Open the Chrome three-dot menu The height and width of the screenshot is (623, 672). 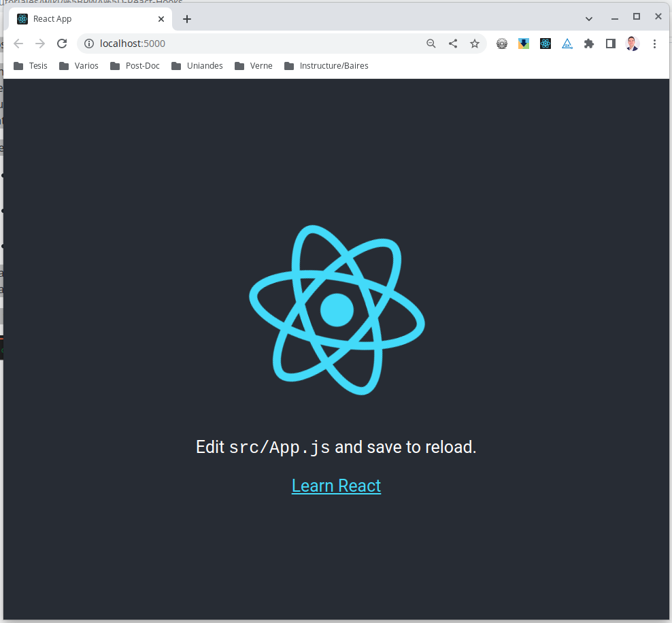click(654, 44)
